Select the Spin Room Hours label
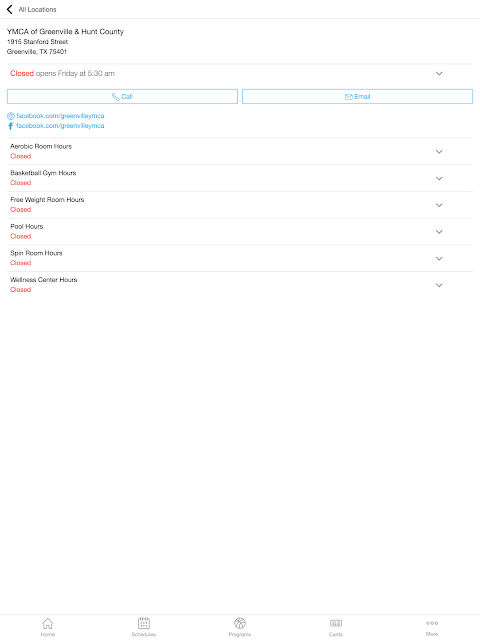 click(36, 253)
